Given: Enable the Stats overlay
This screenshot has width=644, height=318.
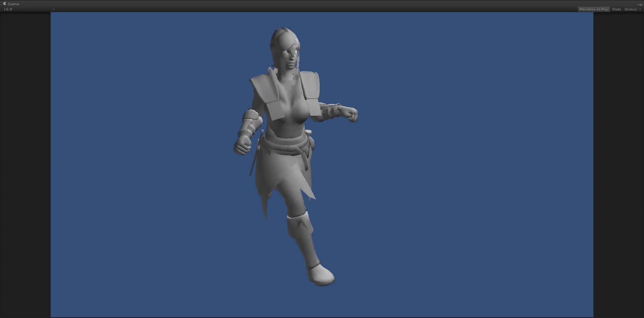Looking at the screenshot, I should (x=616, y=9).
